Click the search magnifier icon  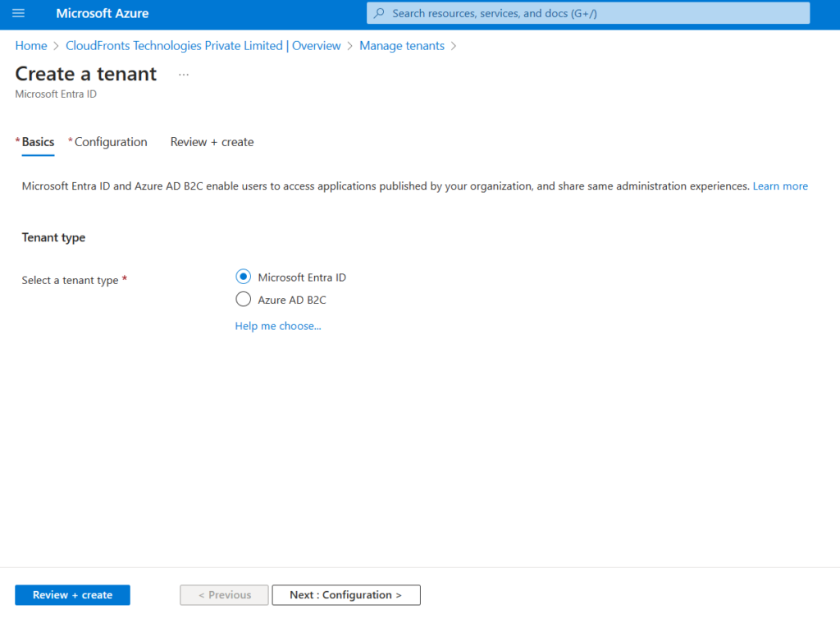coord(379,13)
